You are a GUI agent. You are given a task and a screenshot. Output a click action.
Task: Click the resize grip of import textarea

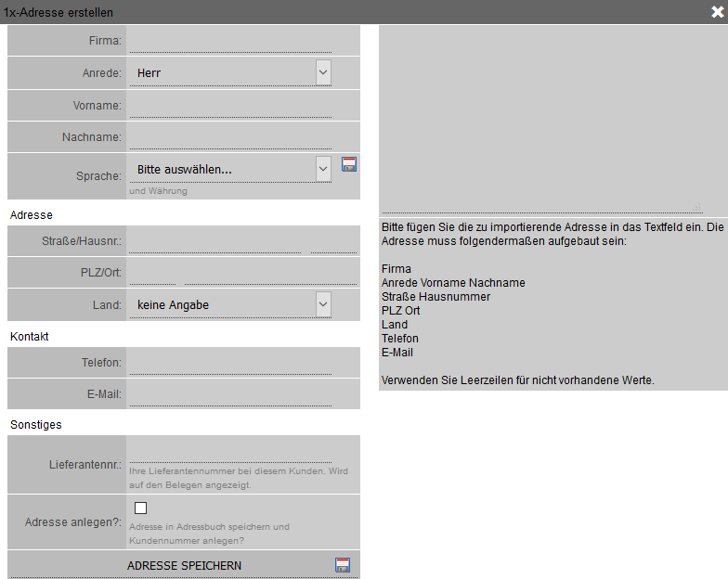pos(697,208)
